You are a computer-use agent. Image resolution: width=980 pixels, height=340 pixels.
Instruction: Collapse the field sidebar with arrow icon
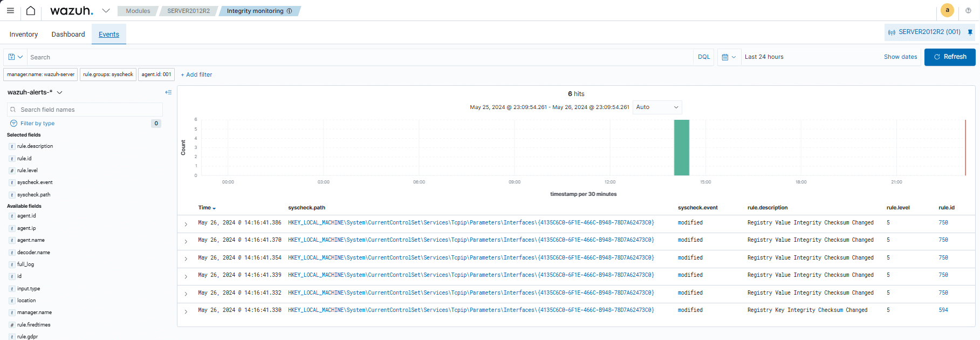[x=168, y=92]
